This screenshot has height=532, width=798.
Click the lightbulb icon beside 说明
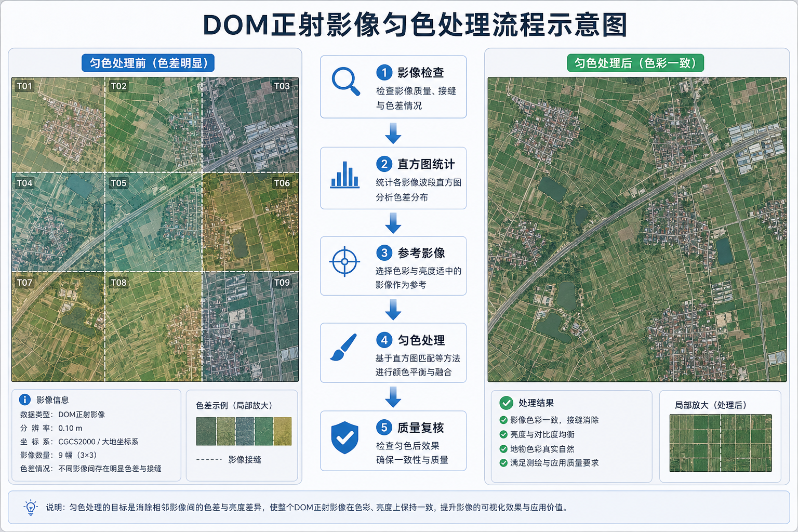(31, 508)
